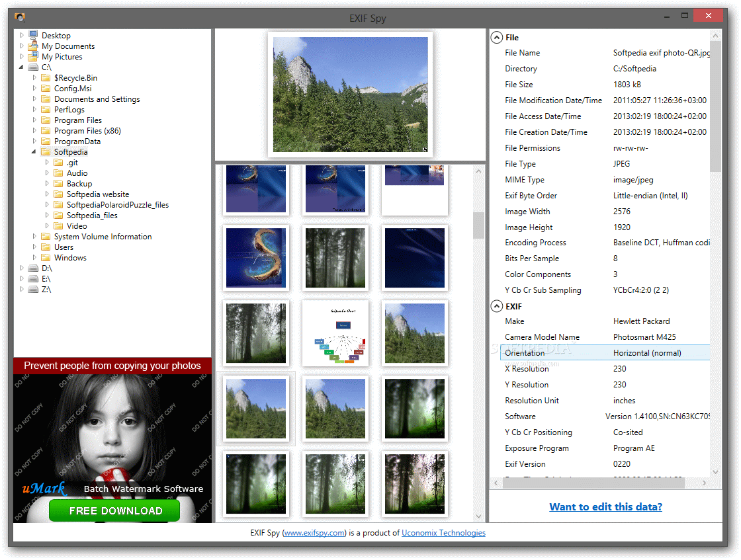Maximize the EXIF Spy window
The width and height of the screenshot is (741, 560).
(684, 16)
